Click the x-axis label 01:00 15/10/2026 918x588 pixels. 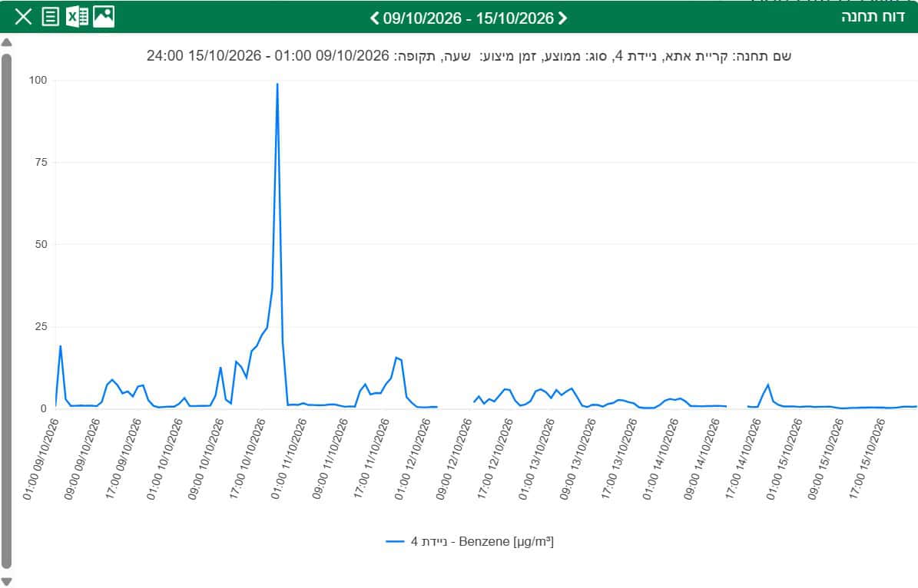[784, 459]
